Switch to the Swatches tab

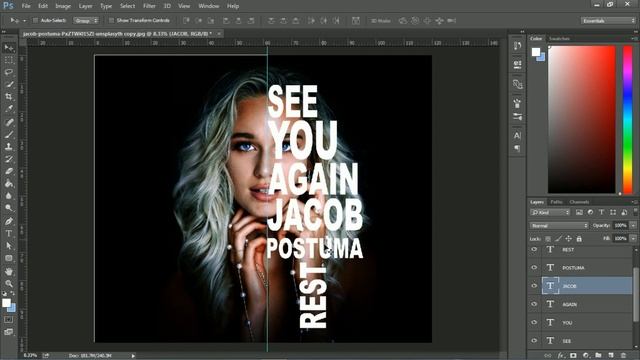(559, 39)
